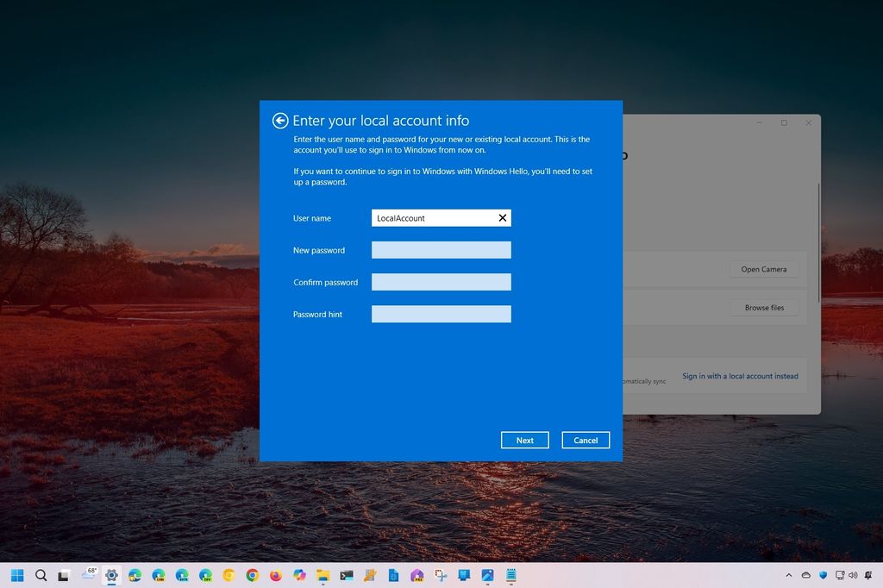The width and height of the screenshot is (883, 588).
Task: Clear the User name field with the X
Action: point(503,217)
